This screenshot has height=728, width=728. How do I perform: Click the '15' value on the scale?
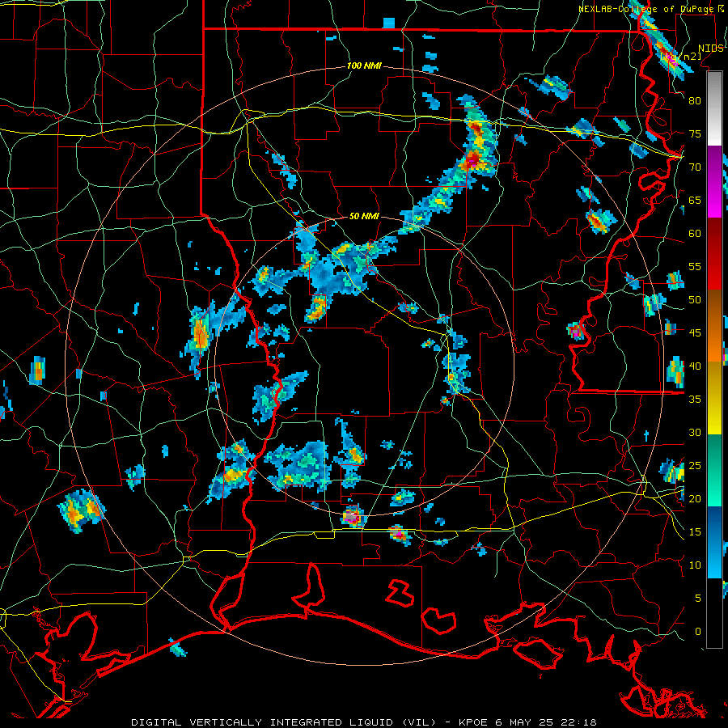tap(695, 532)
